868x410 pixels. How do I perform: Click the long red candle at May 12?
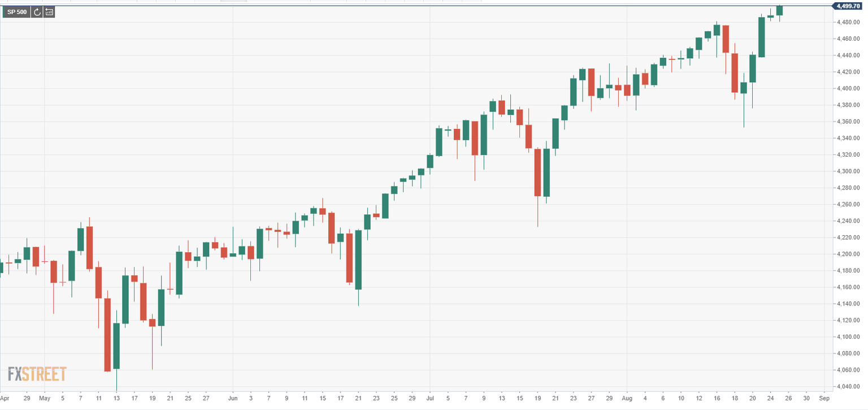pos(107,334)
